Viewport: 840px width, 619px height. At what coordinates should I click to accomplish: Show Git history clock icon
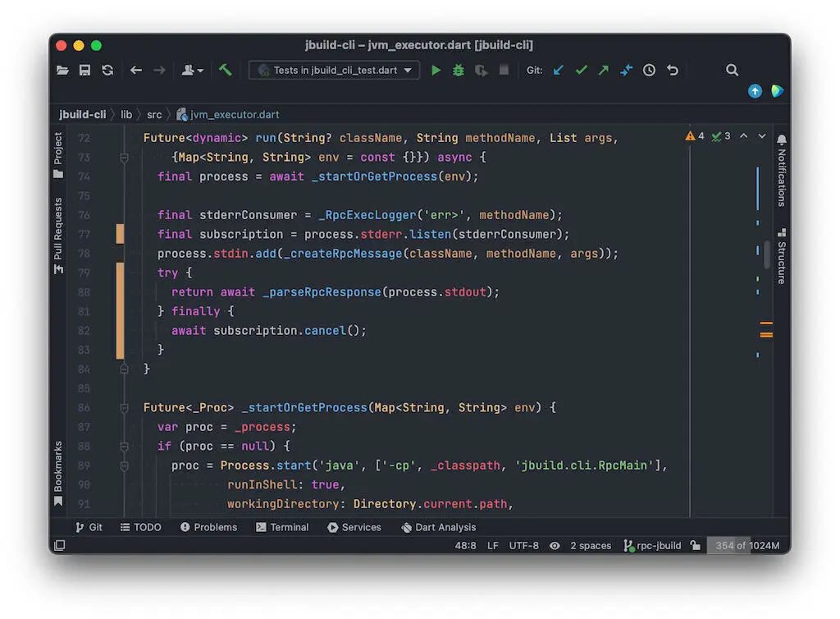650,71
